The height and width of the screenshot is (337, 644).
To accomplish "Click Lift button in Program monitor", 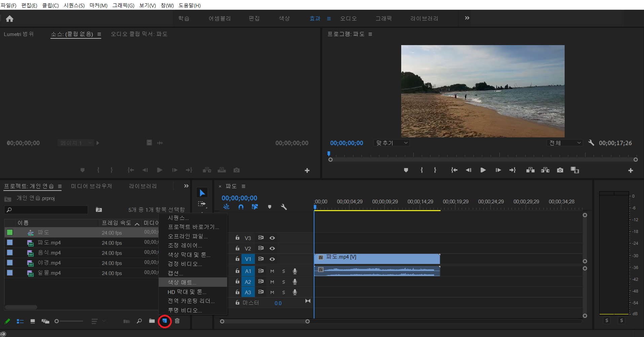I will pyautogui.click(x=530, y=170).
